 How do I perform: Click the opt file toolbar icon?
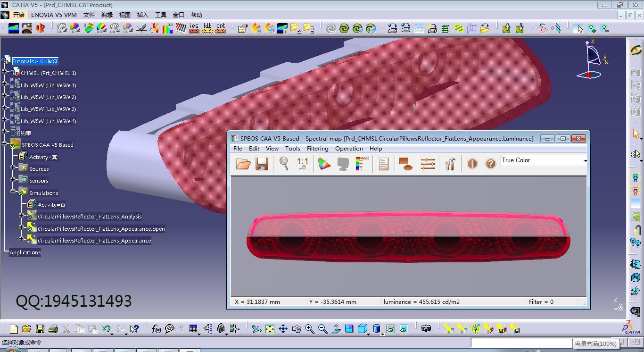[x=221, y=28]
